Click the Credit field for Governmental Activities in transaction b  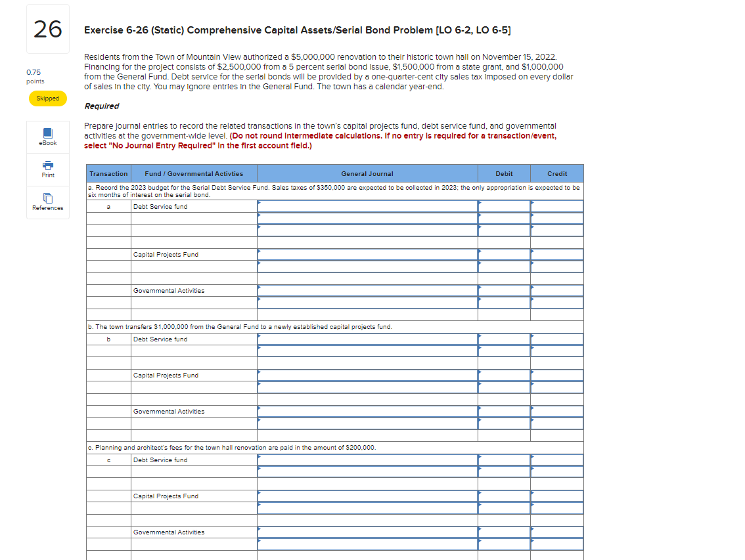(556, 412)
